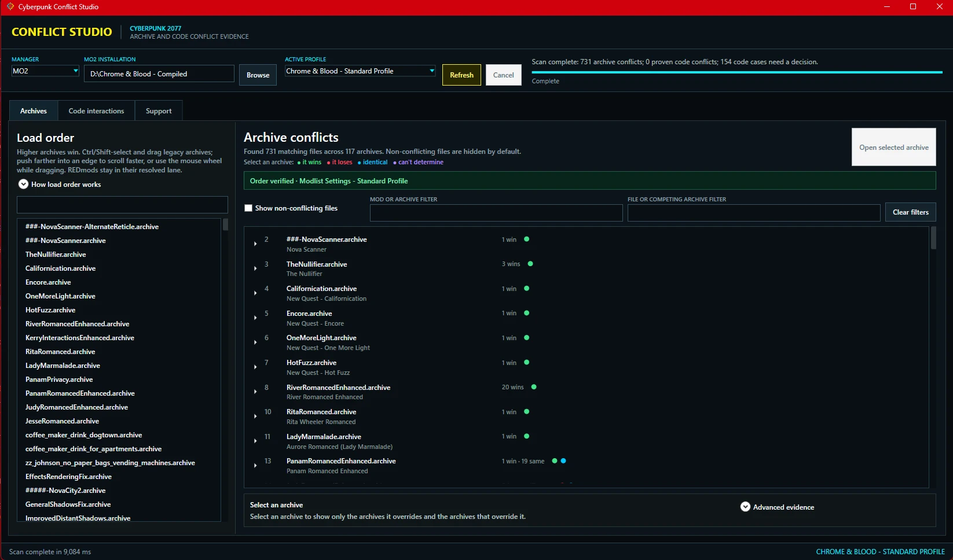Select KerryInteractionsEnhanced.archive in load order

click(119, 338)
